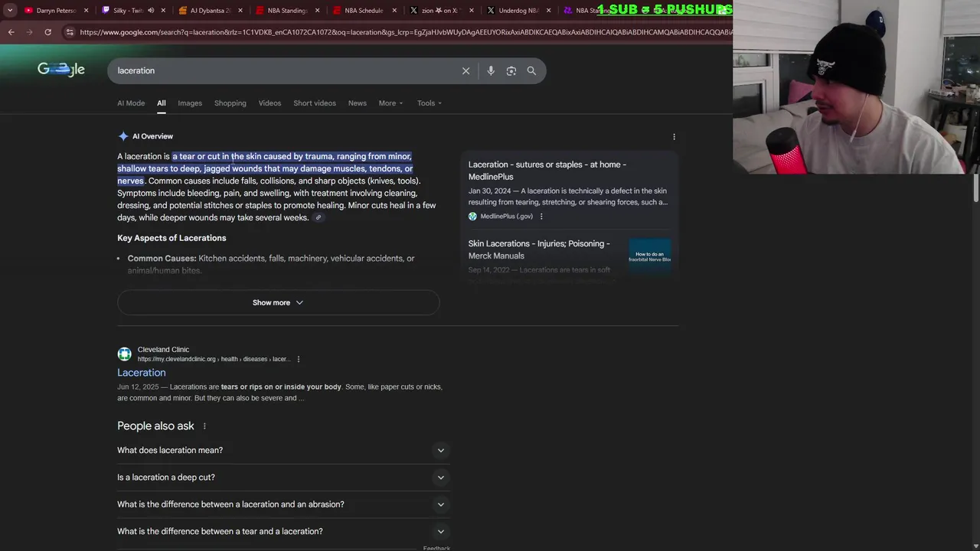Click the browser address bar URL
Image resolution: width=980 pixels, height=551 pixels.
coord(406,32)
